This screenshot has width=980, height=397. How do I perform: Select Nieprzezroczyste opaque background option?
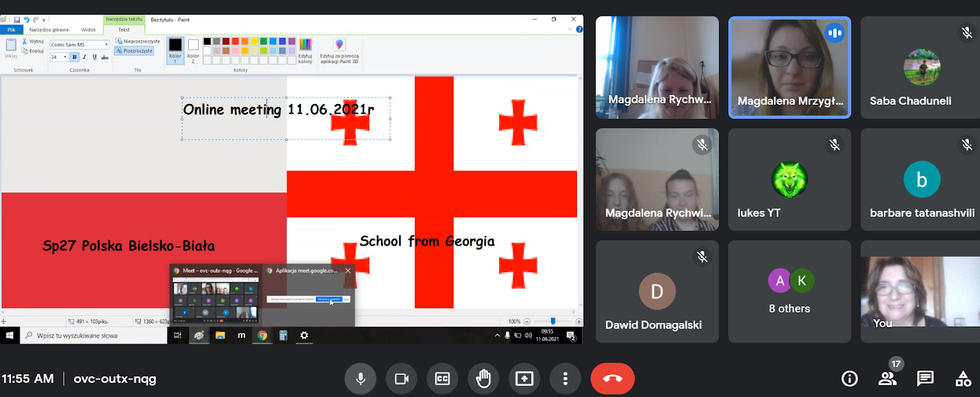(x=138, y=42)
